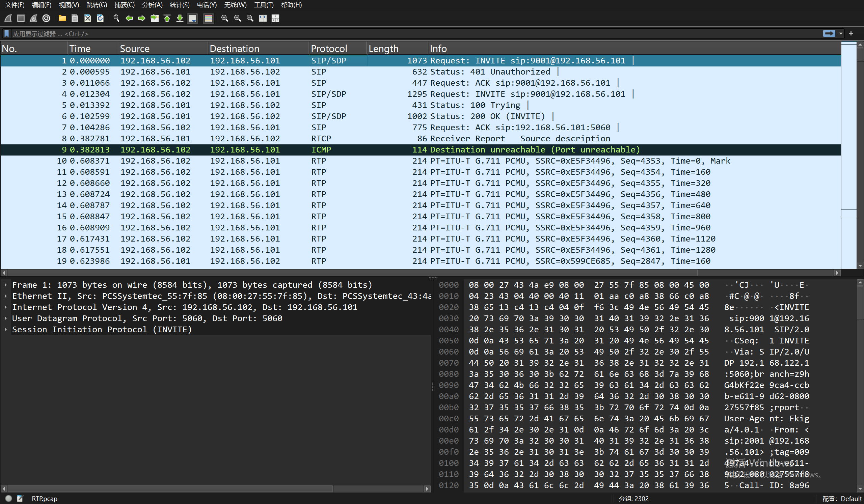The height and width of the screenshot is (504, 864).
Task: Toggle packet list colorization
Action: [x=208, y=18]
